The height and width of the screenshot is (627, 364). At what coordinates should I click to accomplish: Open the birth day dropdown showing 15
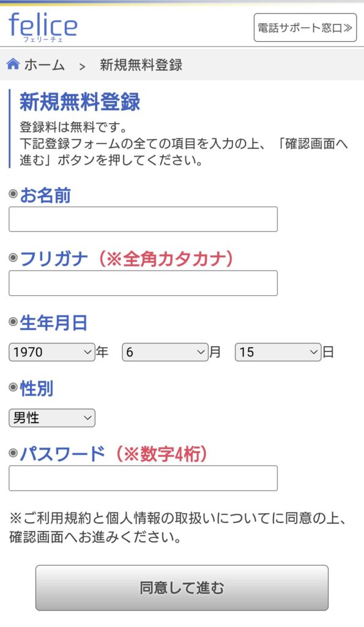(277, 353)
